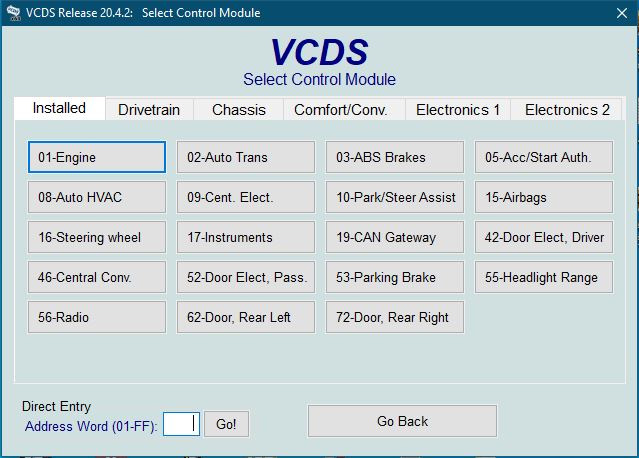Screen dimensions: 639x458
Task: Open the 10-Park/Steer Assist module
Action: pyautogui.click(x=395, y=197)
